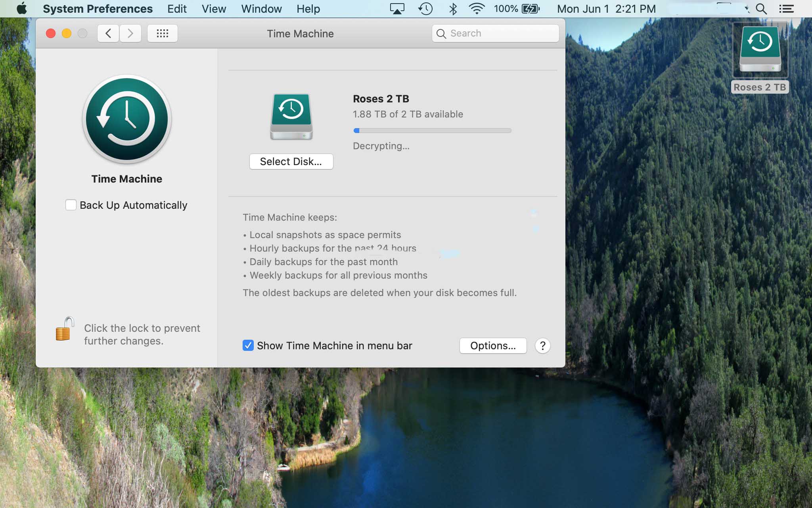Viewport: 812px width, 508px height.
Task: Open Roses 2 TB desktop drive
Action: (x=760, y=50)
